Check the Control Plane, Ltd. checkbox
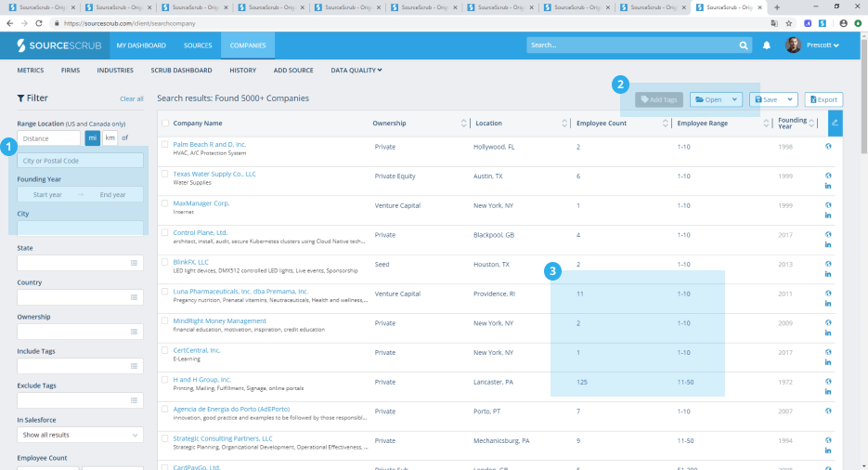This screenshot has height=470, width=868. coord(164,232)
